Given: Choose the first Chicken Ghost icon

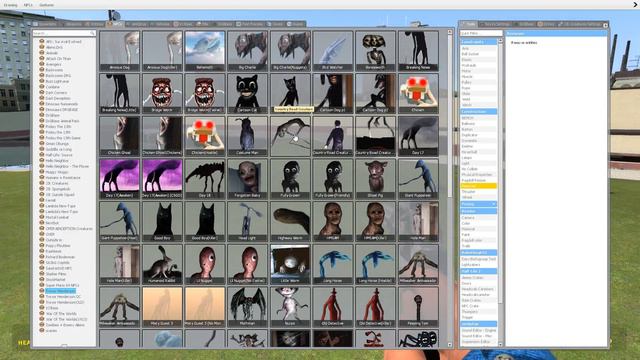Looking at the screenshot, I should (x=119, y=136).
